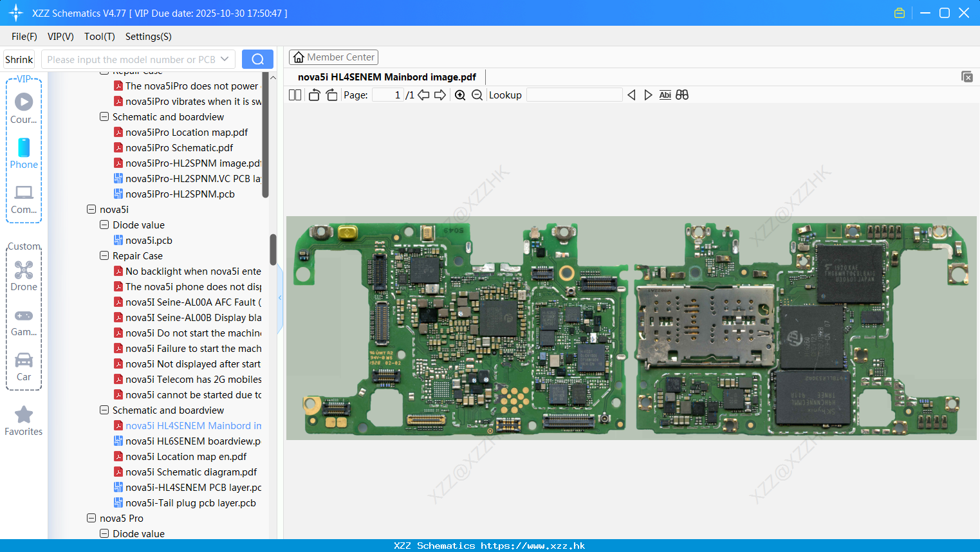Collapse novaSiPro Schematic and boardview folder

coord(104,117)
